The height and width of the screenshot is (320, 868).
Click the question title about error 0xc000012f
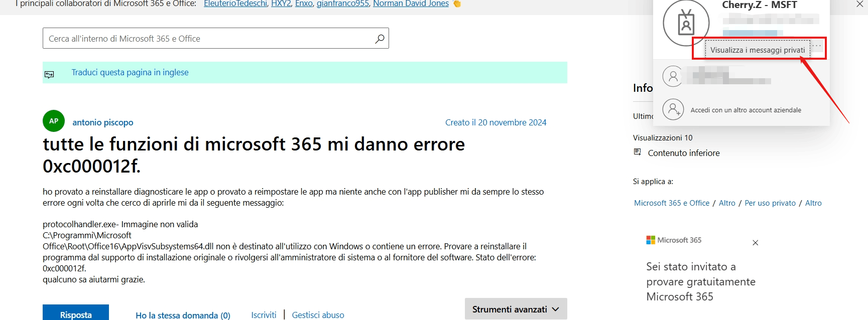click(254, 155)
